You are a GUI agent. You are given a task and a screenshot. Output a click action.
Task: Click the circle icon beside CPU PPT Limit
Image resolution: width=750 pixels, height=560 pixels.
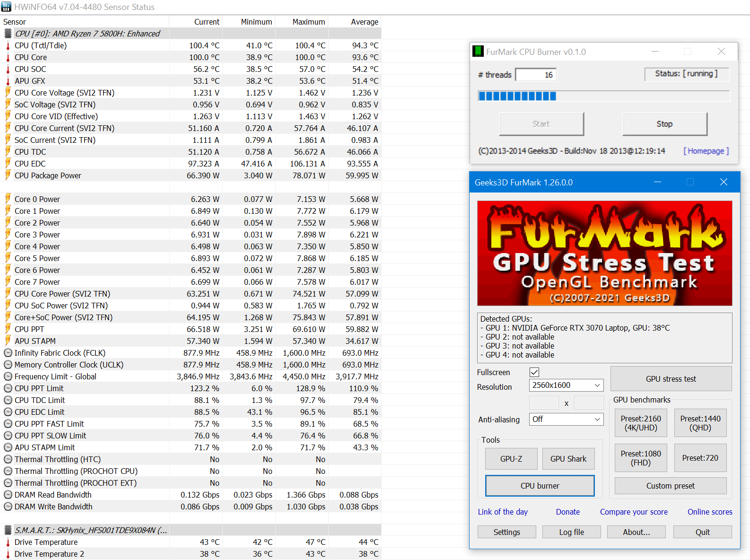[8, 388]
